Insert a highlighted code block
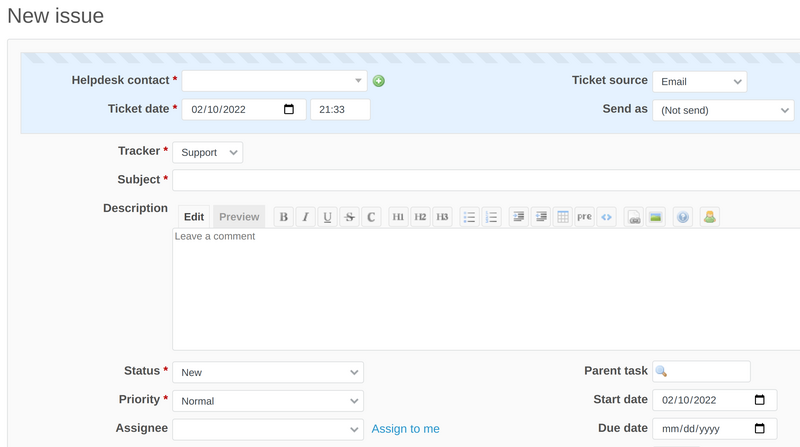 (x=606, y=217)
